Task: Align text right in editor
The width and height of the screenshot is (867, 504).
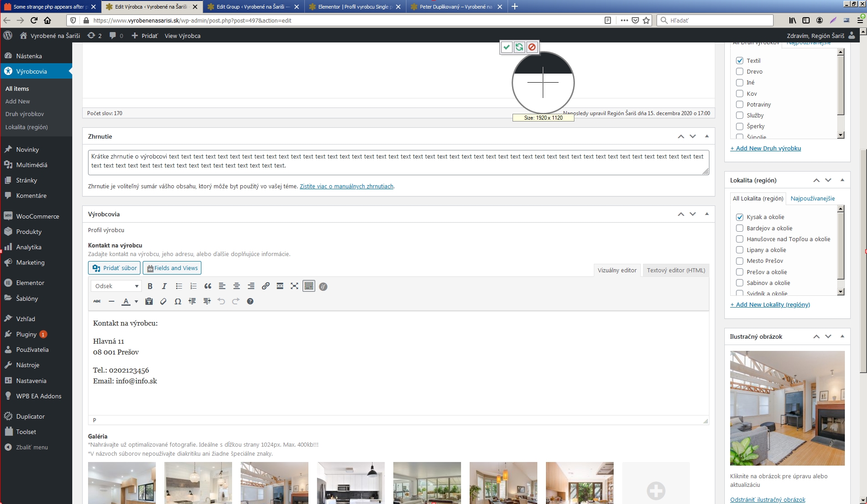Action: [251, 286]
